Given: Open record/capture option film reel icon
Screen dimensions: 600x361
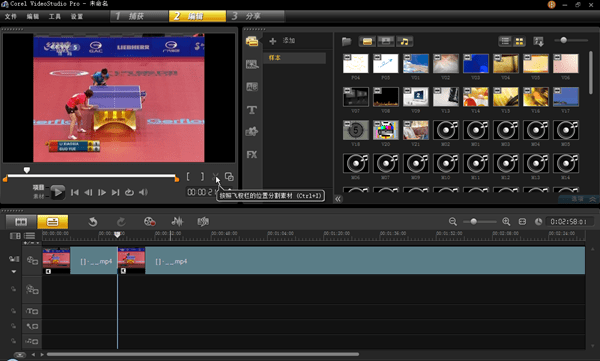Looking at the screenshot, I should point(149,222).
